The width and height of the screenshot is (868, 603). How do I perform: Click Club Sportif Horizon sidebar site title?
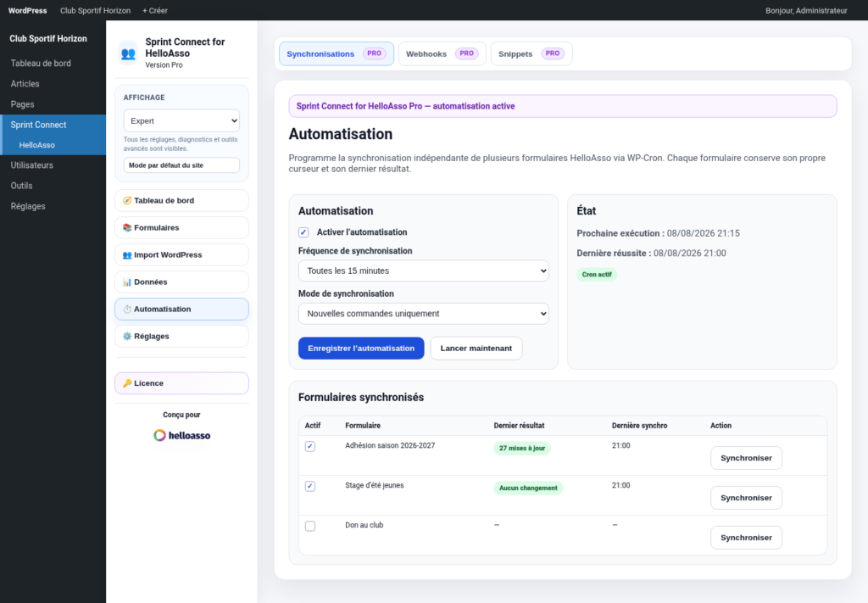click(x=48, y=38)
